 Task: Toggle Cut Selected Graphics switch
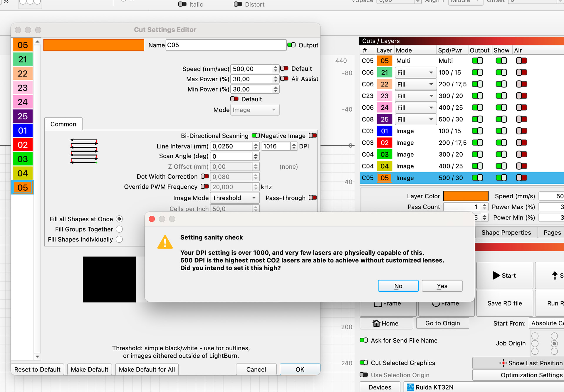click(x=364, y=363)
